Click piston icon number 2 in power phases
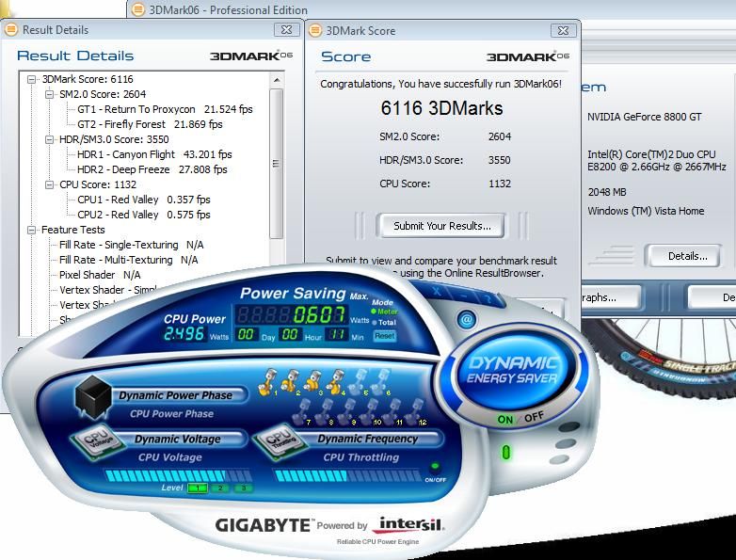The height and width of the screenshot is (560, 736). (291, 380)
